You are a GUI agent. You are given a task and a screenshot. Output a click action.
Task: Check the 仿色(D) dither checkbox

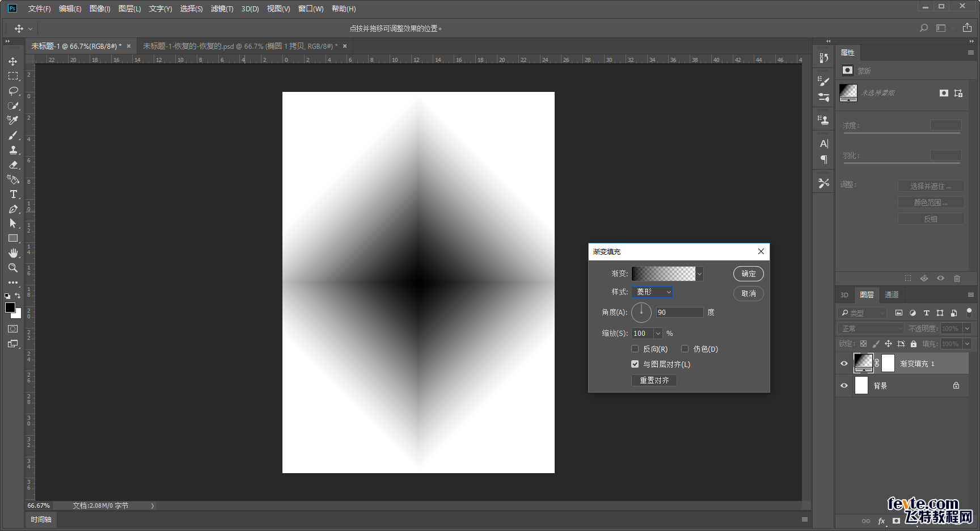pos(685,349)
